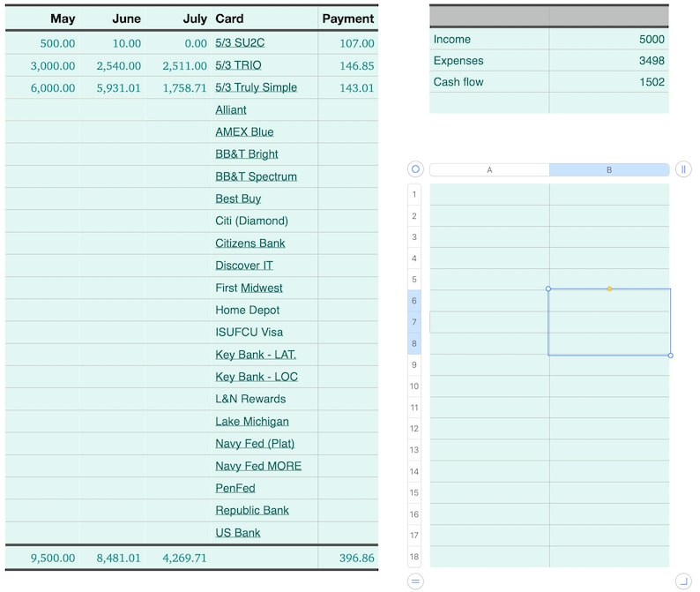Select row 6 header
The height and width of the screenshot is (592, 700).
[414, 301]
